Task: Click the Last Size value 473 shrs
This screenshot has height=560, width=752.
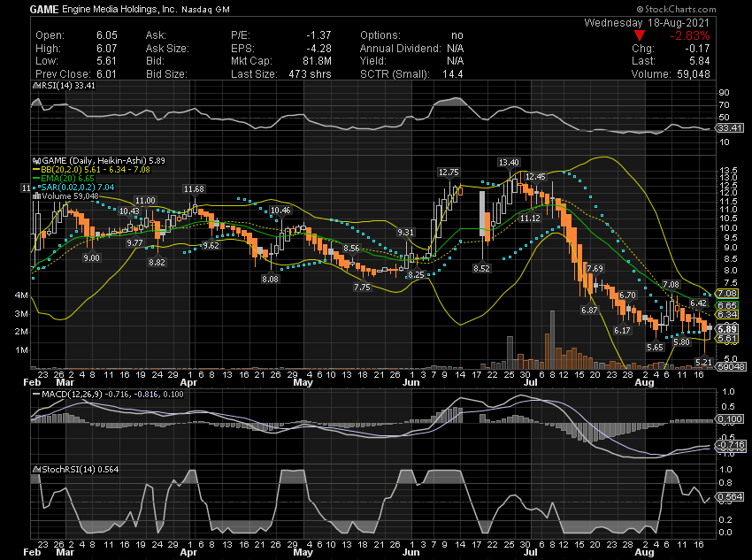Action: [310, 74]
